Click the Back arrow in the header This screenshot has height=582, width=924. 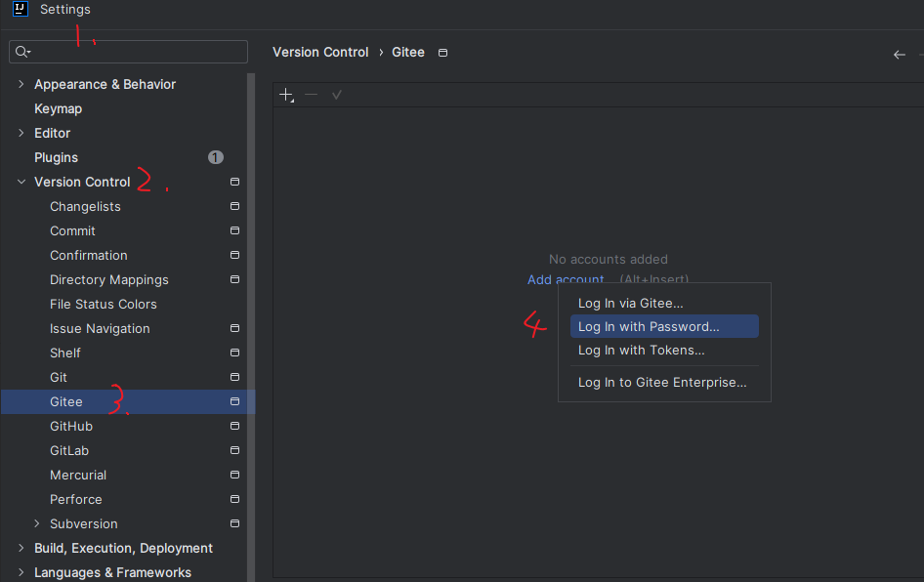coord(900,55)
